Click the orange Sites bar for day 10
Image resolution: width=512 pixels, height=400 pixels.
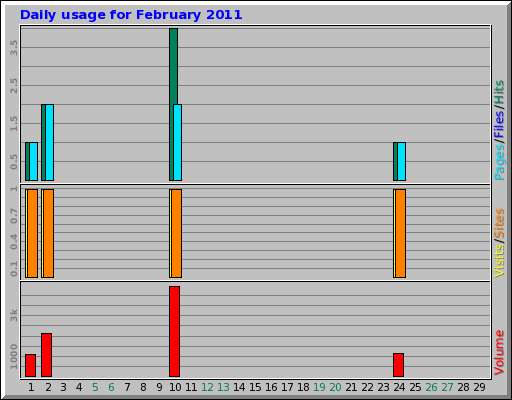(x=177, y=233)
